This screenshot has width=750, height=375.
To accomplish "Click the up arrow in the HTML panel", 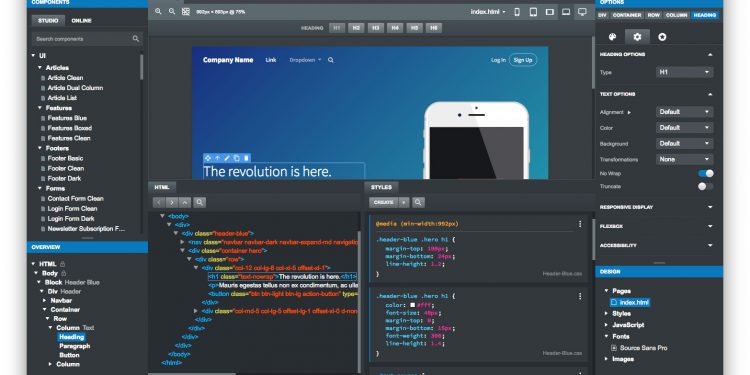I will tap(185, 202).
